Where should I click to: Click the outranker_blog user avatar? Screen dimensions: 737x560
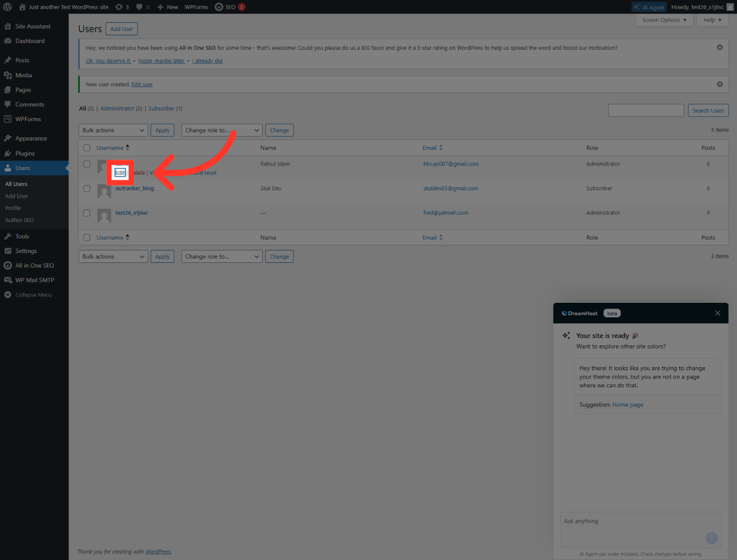[104, 191]
